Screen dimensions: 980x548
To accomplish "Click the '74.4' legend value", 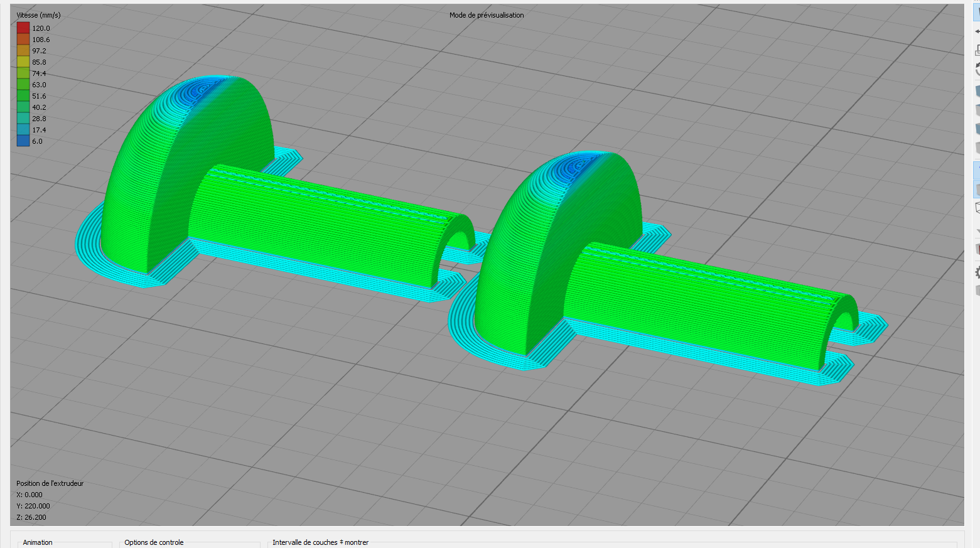I will 39,73.
